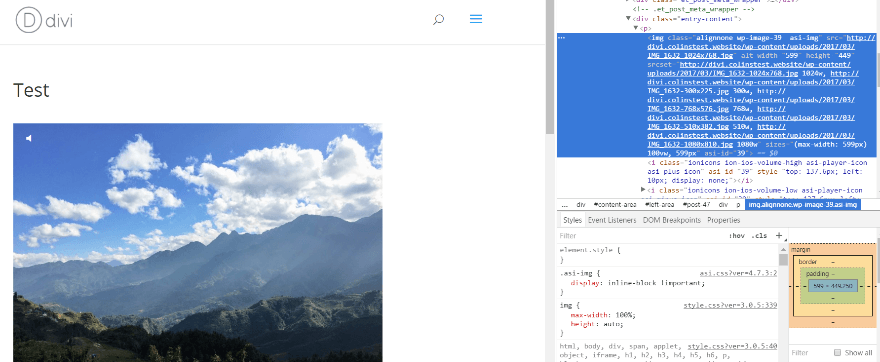Add a new style rule with plus icon
Screen dimensions: 880x362
pyautogui.click(x=778, y=236)
